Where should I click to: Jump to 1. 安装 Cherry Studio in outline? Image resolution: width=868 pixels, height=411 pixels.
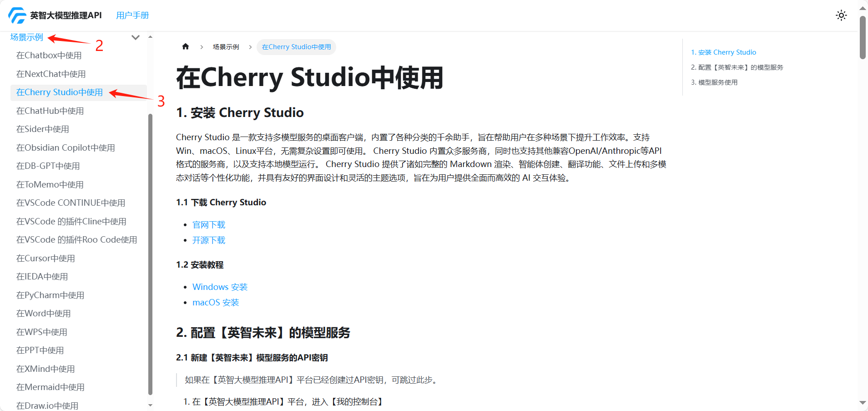click(724, 52)
